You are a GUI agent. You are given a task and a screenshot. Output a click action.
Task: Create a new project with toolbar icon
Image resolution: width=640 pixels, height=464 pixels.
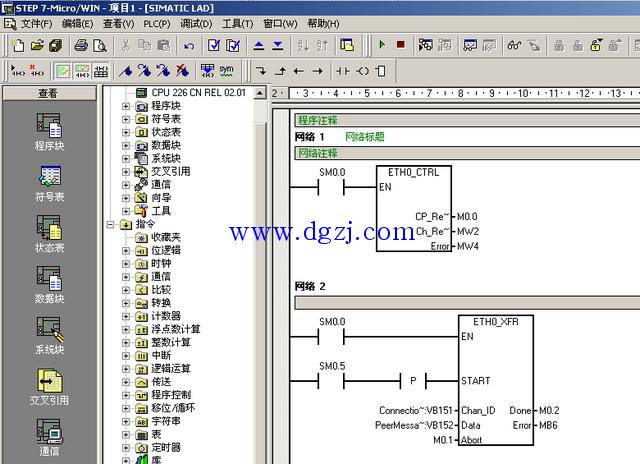click(x=18, y=45)
